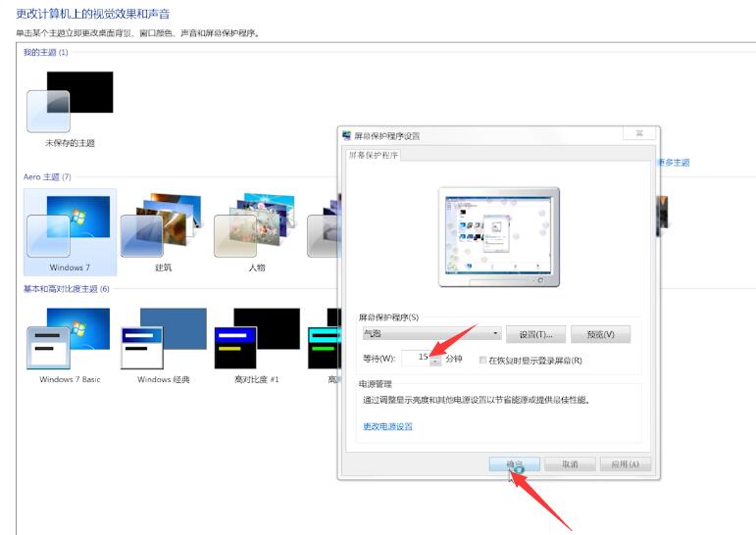Click the screen saver dialog title icon
This screenshot has width=756, height=535.
346,135
